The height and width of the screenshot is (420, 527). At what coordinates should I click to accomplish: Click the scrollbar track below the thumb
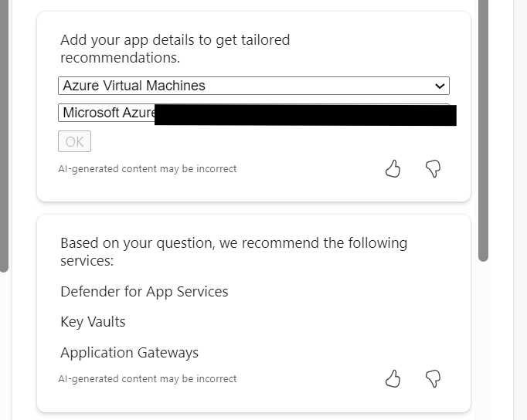[484, 340]
